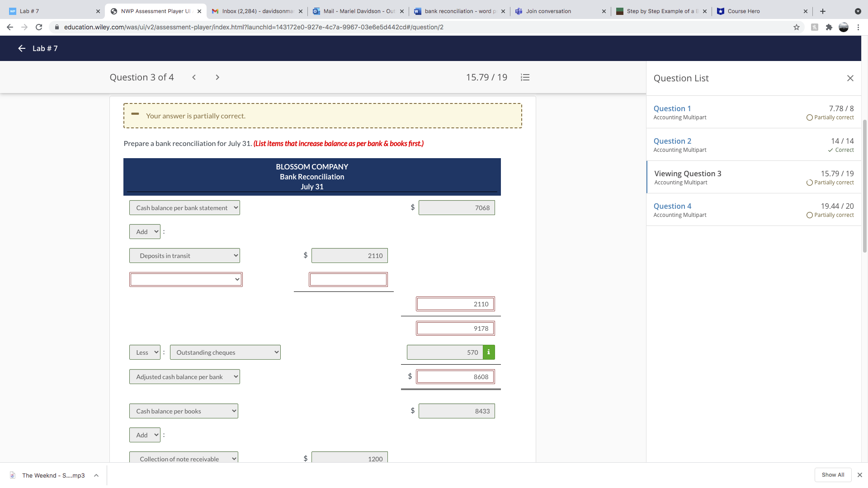868x488 pixels.
Task: Open Question 4 in the question list
Action: coord(672,206)
